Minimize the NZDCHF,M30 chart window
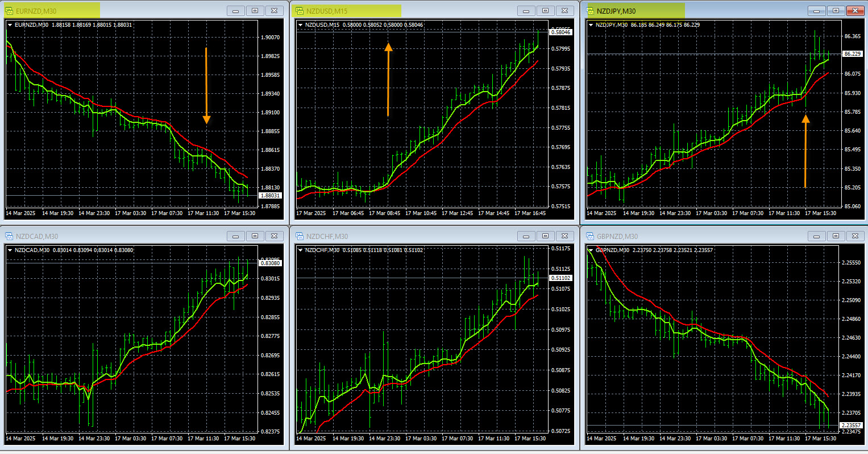868x454 pixels. [x=526, y=236]
